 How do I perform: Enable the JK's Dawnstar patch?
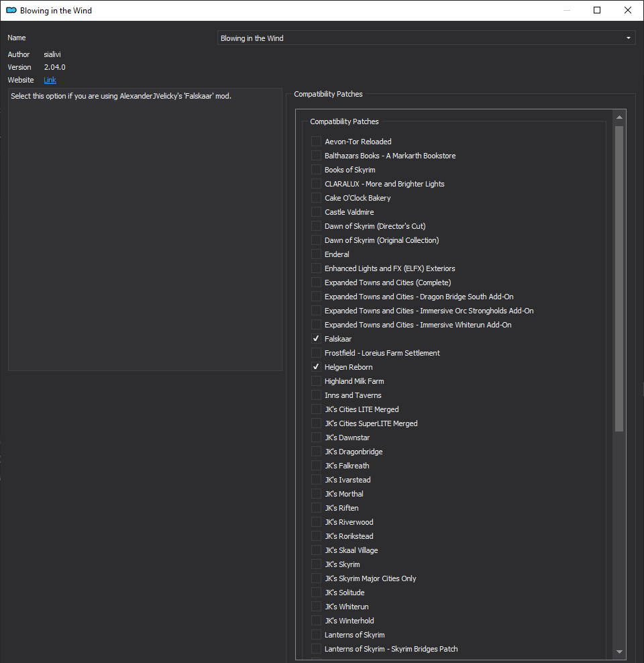click(316, 438)
